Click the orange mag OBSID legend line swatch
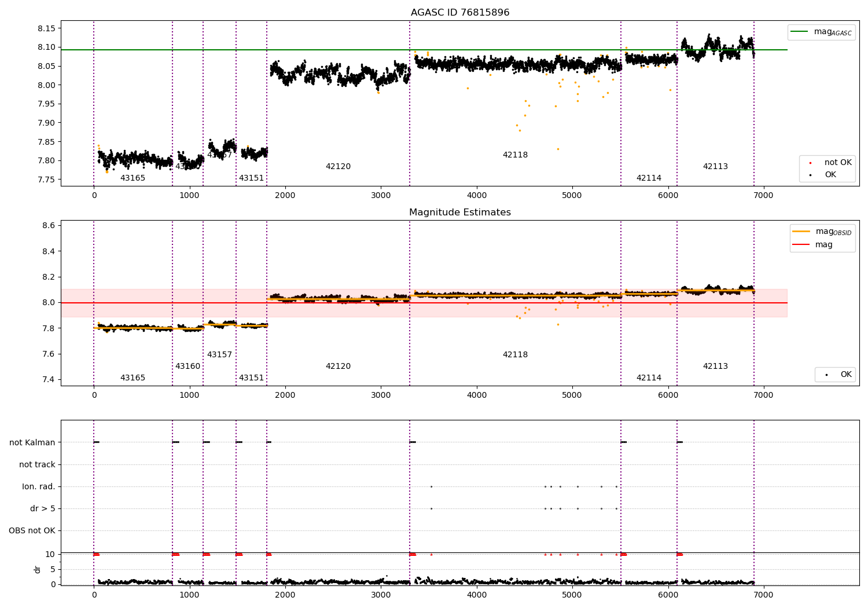This screenshot has width=868, height=608. click(801, 232)
